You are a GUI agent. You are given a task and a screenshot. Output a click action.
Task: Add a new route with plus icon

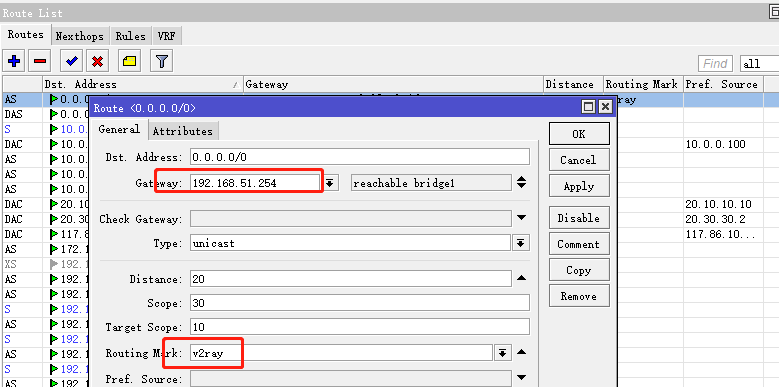[14, 61]
